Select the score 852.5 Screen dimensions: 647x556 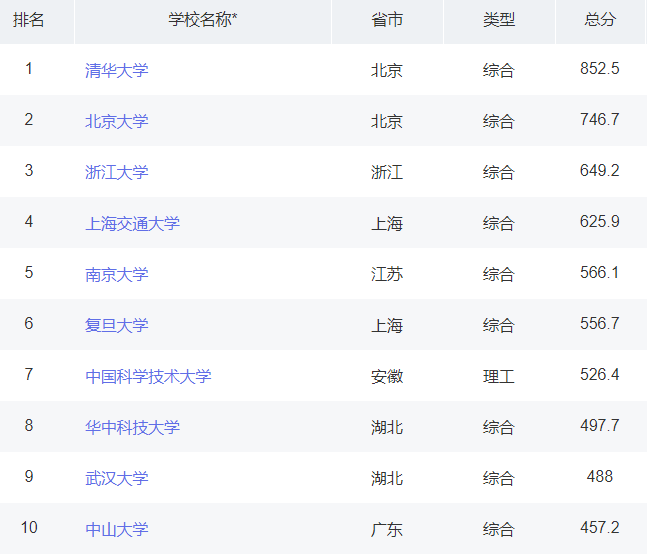[600, 69]
